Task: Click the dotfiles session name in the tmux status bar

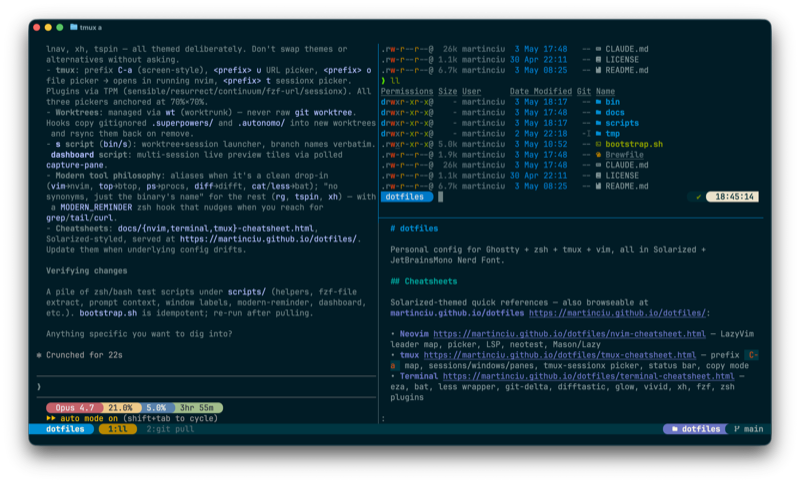Action: pyautogui.click(x=65, y=429)
